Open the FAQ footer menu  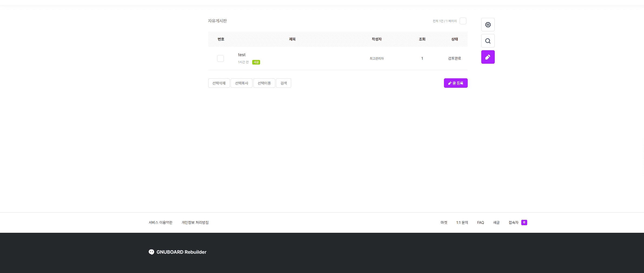point(480,223)
